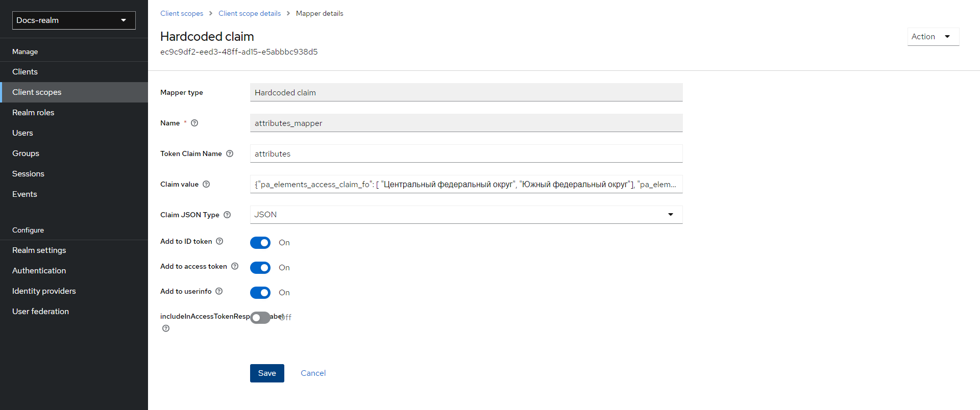Click the help icon next to Name
Viewport: 980px width, 410px height.
[x=194, y=123]
